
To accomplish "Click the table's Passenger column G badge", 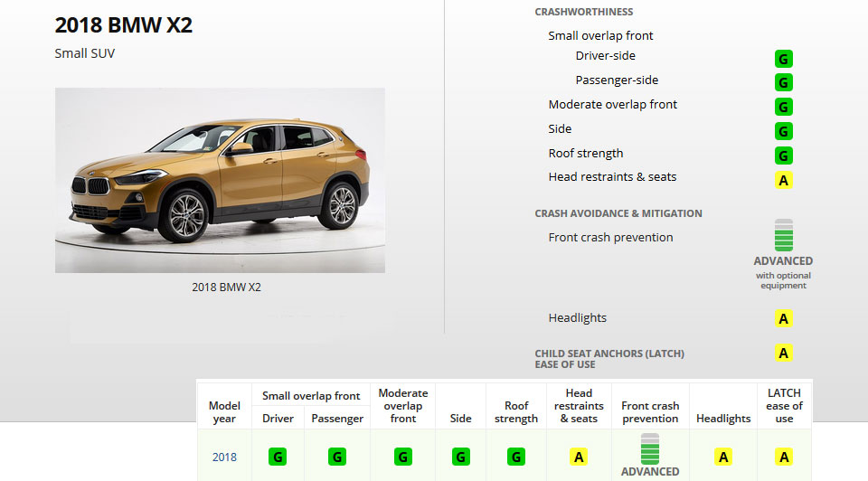I will (337, 457).
